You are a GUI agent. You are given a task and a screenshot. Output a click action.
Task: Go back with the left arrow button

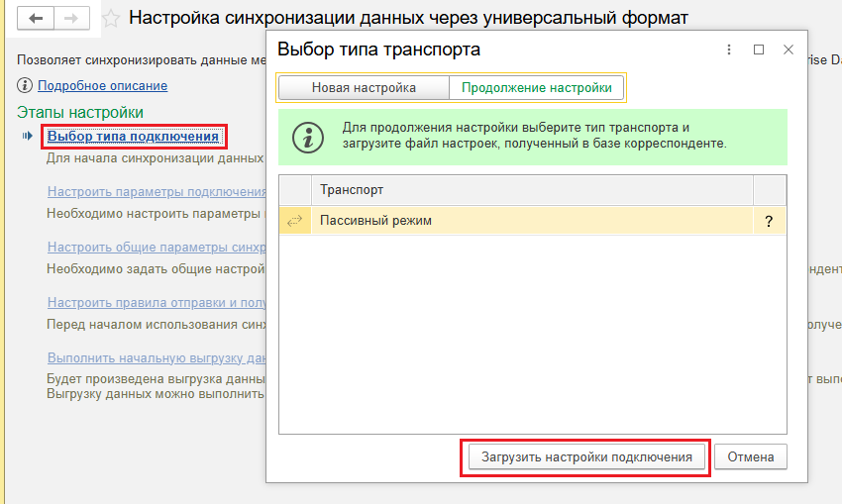(x=36, y=18)
